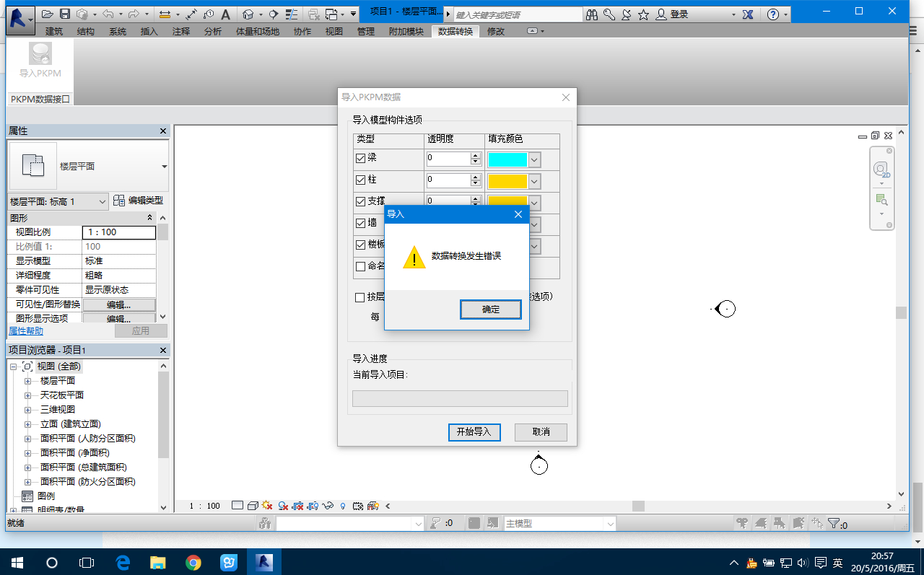Select the Tag by Category icon

209,14
